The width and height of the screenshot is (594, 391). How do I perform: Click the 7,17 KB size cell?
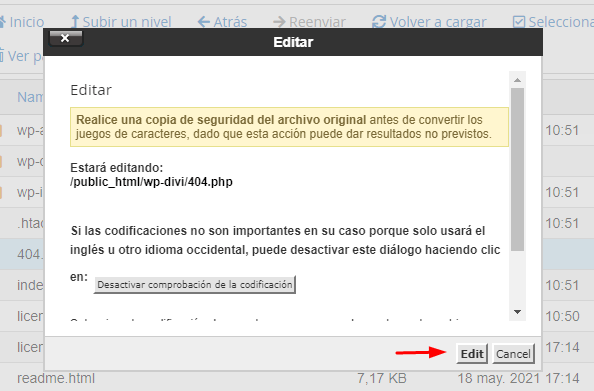pyautogui.click(x=382, y=378)
